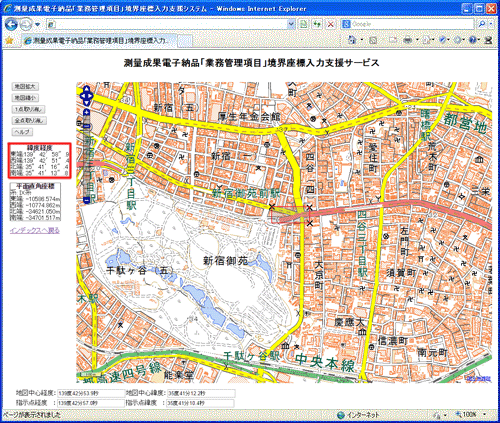This screenshot has height=423, width=500.
Task: Click the 全点取り消し clear all points button
Action: [29, 121]
